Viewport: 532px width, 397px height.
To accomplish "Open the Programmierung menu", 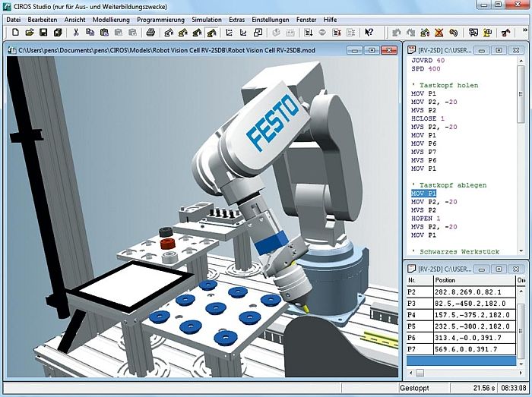I will [x=160, y=20].
